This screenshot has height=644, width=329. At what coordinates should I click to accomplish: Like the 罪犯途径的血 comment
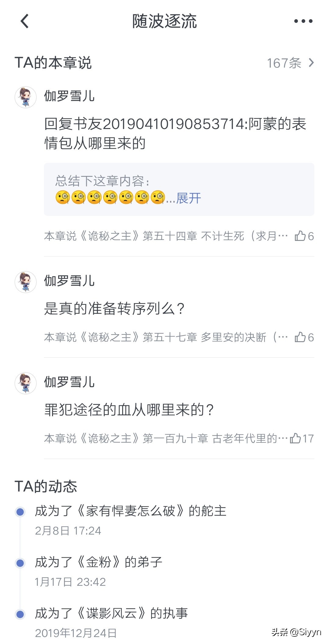pyautogui.click(x=301, y=438)
